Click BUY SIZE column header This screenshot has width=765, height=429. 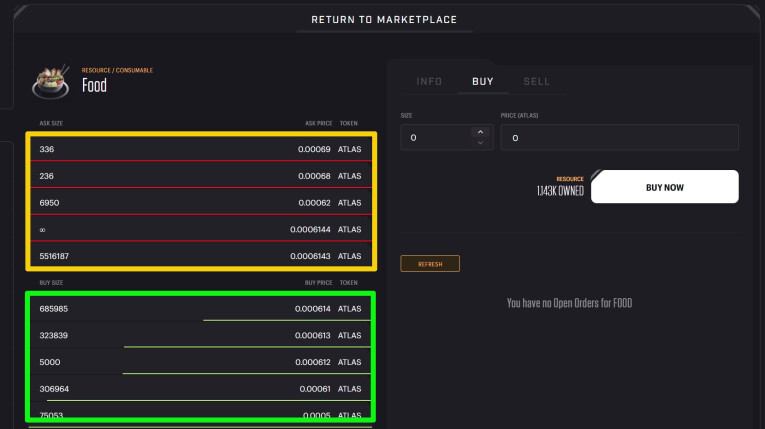(51, 283)
